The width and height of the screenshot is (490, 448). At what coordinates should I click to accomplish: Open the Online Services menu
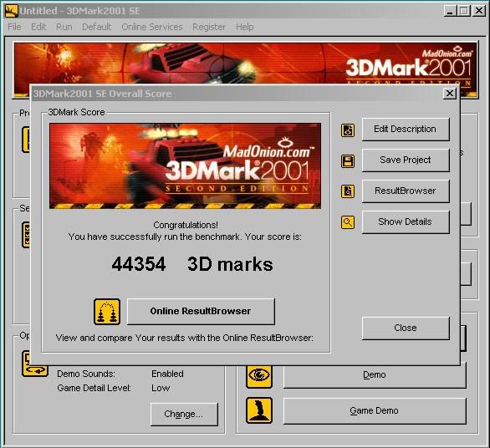click(152, 27)
